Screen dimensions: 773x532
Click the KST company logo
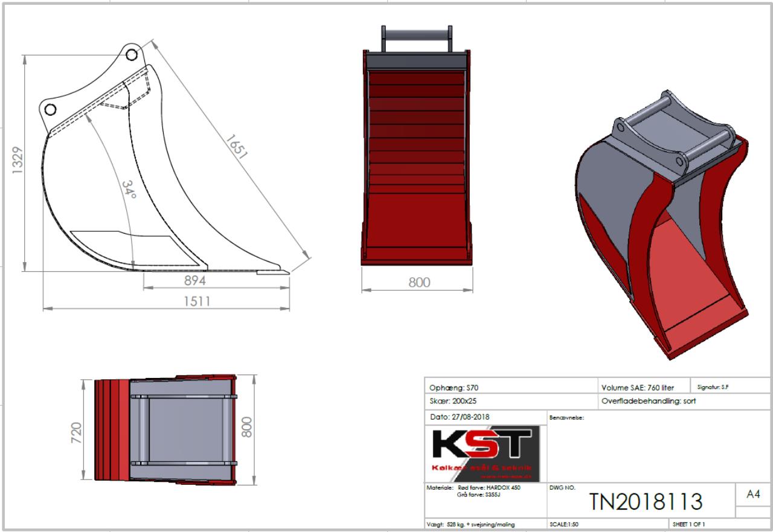(x=483, y=453)
